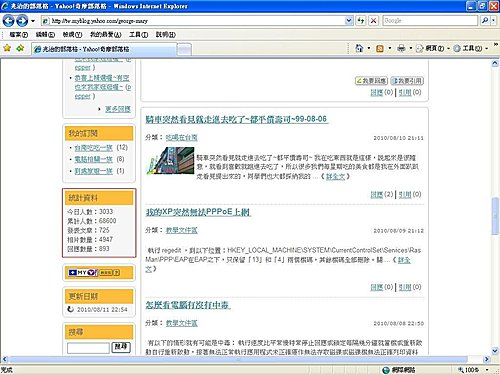The height and width of the screenshot is (375, 500).
Task: Open the 編輯(E) menu
Action: (45, 35)
